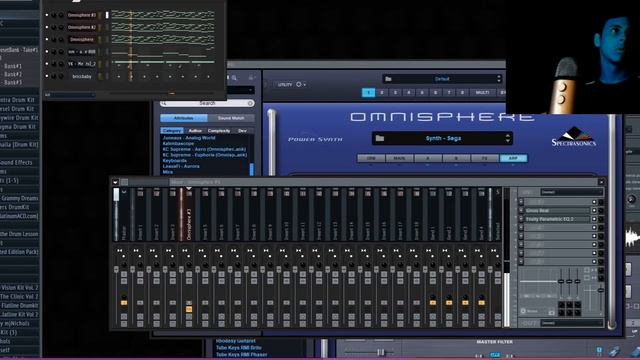Open the Synth - Saga patch dropdown

442,138
